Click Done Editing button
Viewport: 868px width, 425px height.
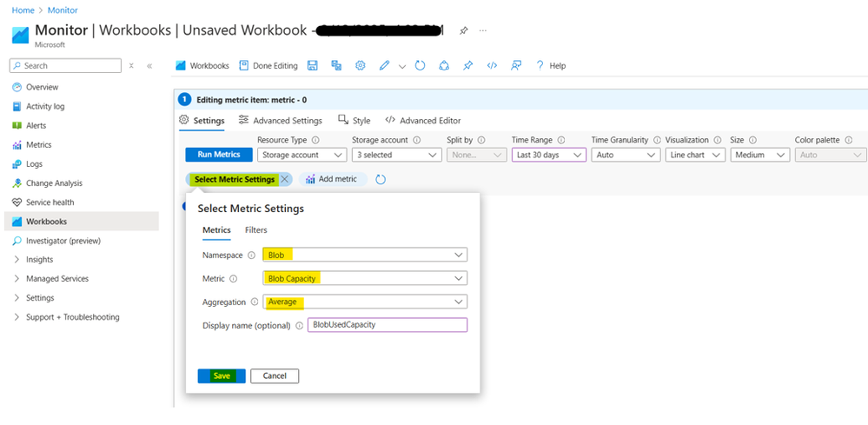click(268, 65)
